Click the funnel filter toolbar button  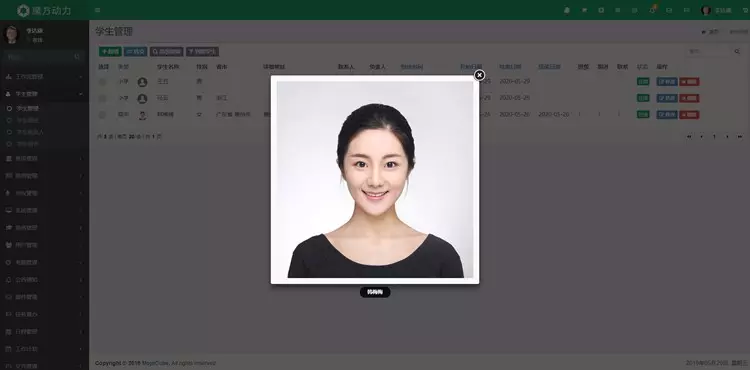(x=202, y=51)
